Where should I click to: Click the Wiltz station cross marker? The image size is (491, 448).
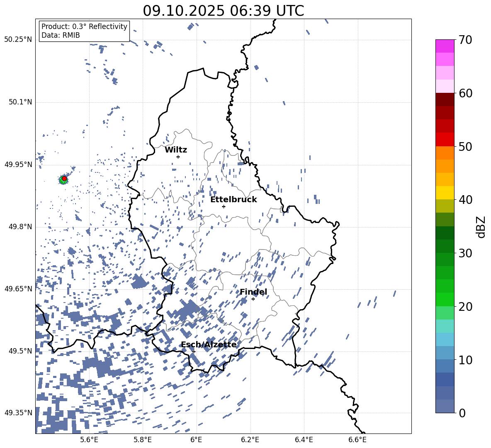178,157
